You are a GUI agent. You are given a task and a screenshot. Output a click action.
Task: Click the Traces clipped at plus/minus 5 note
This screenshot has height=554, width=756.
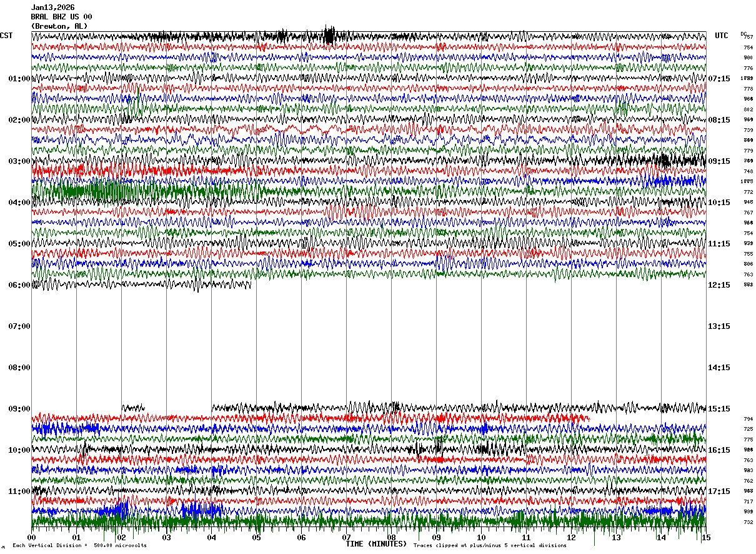(490, 546)
